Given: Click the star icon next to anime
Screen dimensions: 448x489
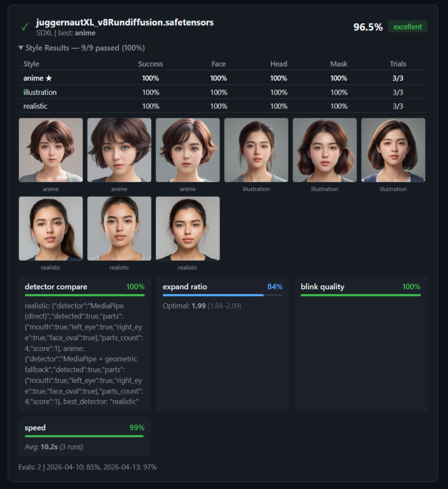Looking at the screenshot, I should [48, 78].
